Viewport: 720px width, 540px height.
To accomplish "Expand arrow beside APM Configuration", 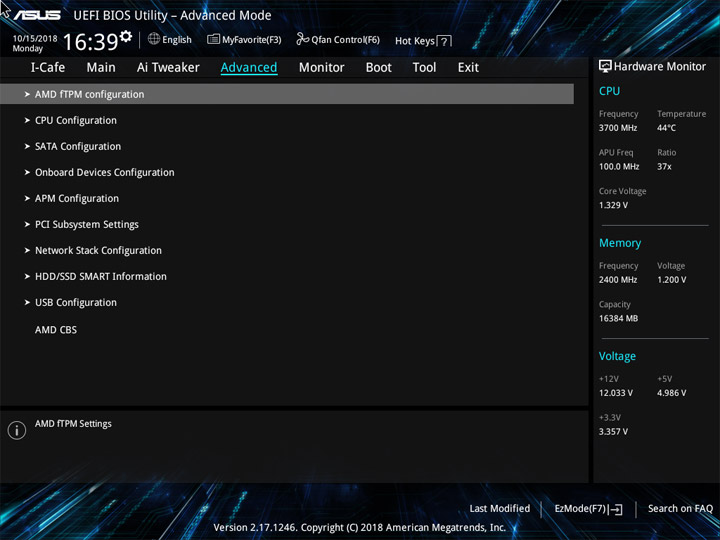I will point(27,198).
